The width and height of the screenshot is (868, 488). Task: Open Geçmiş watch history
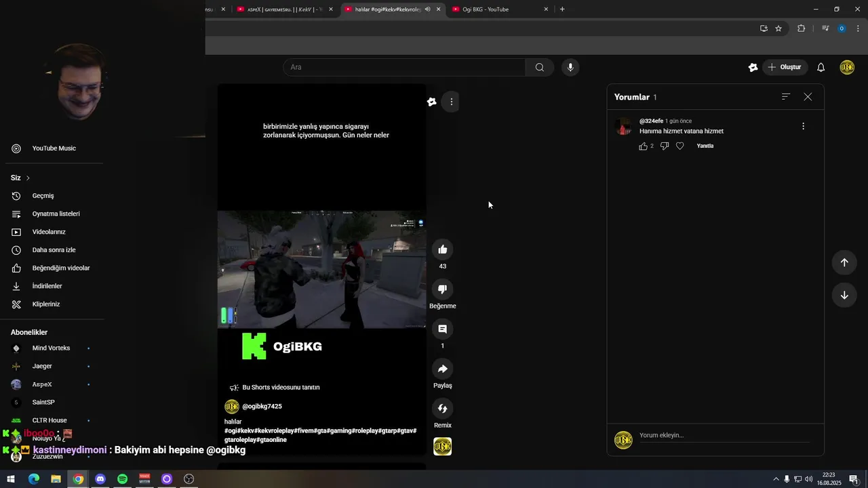coord(53,196)
